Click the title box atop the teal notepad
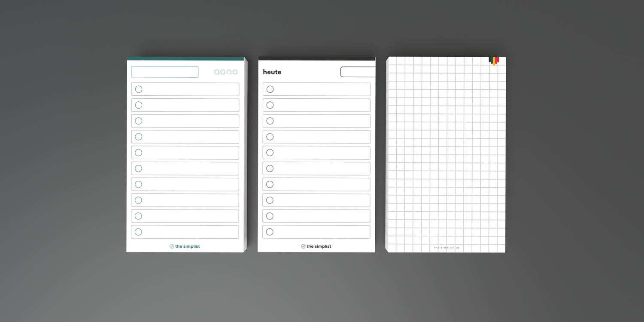 coord(165,72)
